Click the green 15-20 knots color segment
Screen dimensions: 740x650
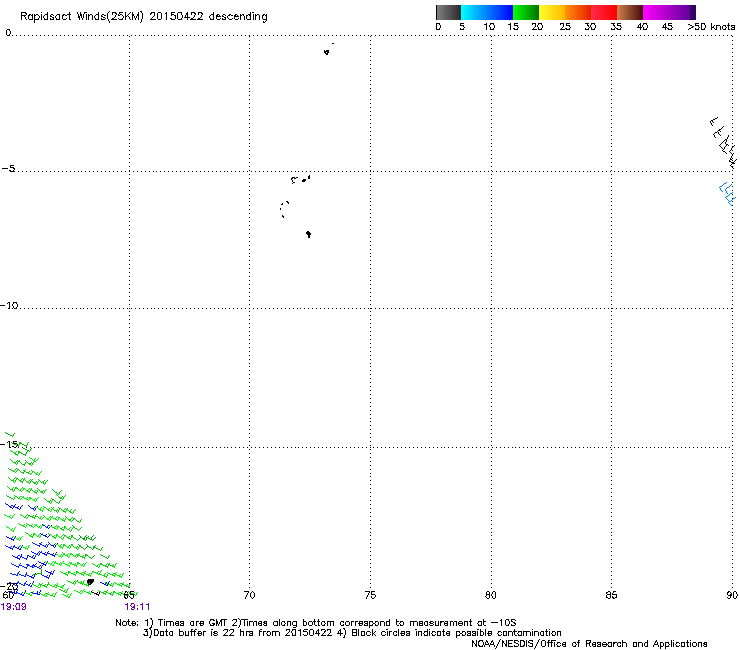click(526, 12)
